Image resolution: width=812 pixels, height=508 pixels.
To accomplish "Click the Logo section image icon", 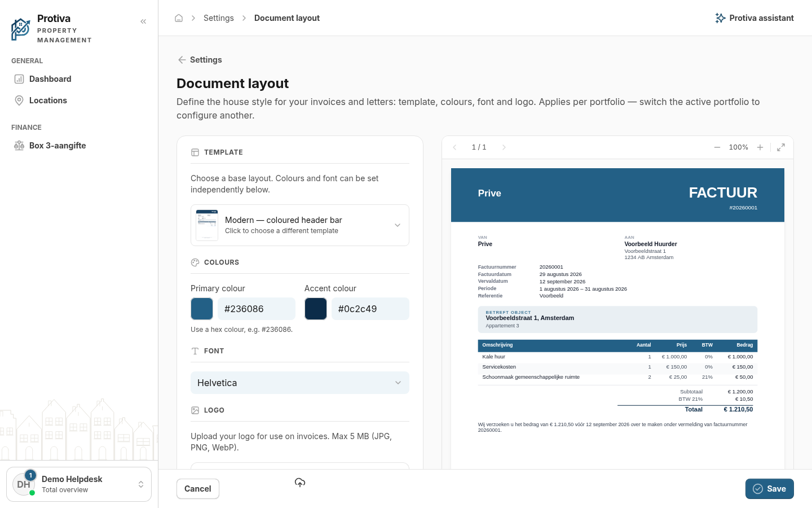I will click(x=195, y=410).
